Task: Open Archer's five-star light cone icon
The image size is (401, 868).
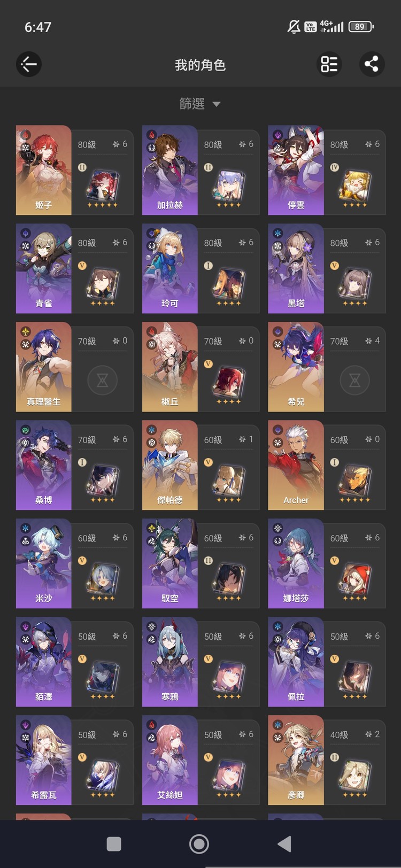Action: coord(354,480)
